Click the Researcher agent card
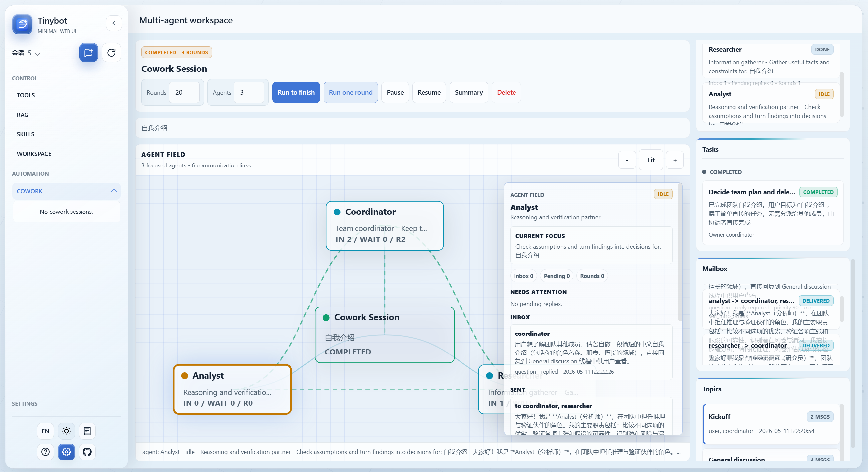 (771, 61)
